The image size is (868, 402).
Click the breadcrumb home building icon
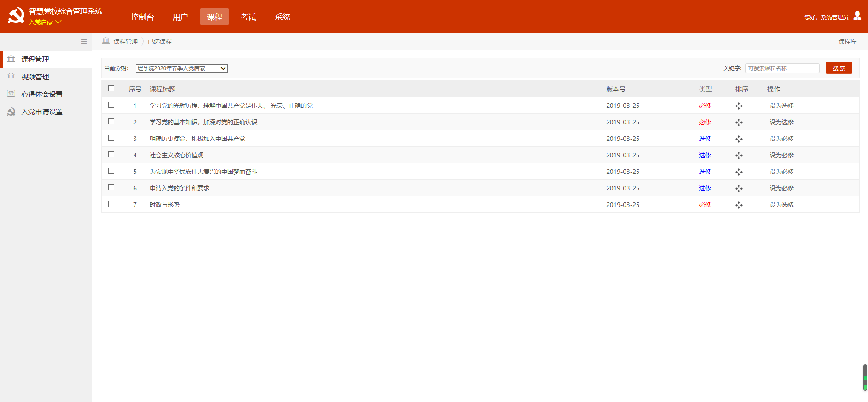(106, 41)
